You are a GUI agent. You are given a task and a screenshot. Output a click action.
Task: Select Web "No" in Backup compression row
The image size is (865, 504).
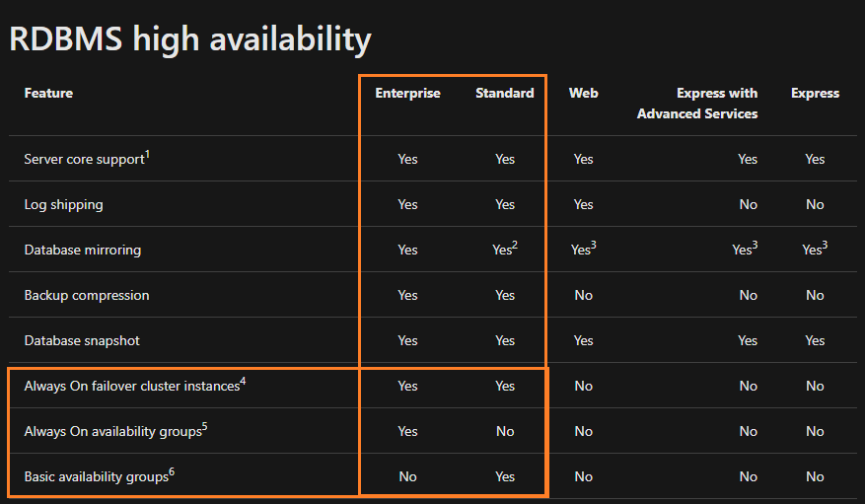tap(583, 295)
